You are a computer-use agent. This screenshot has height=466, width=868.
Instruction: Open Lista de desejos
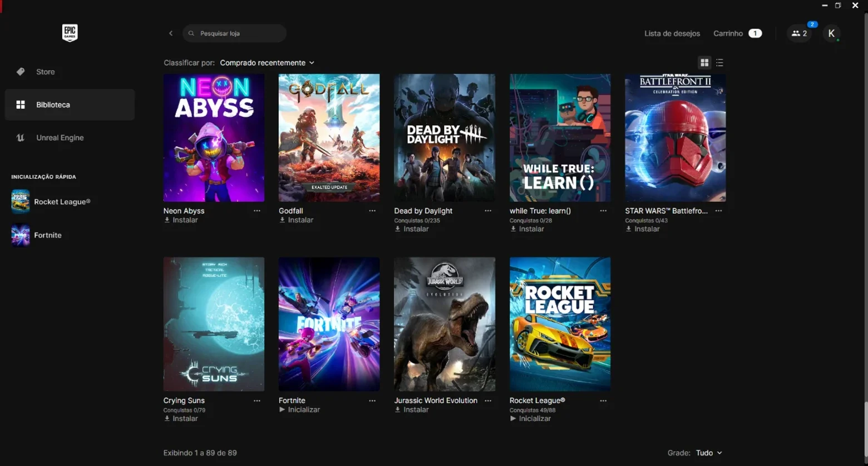(672, 33)
